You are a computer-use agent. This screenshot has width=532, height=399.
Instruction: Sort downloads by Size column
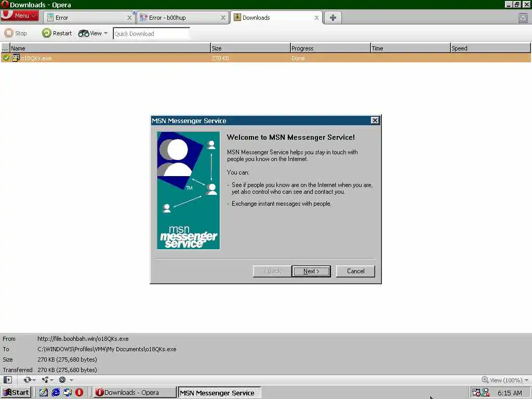point(250,48)
